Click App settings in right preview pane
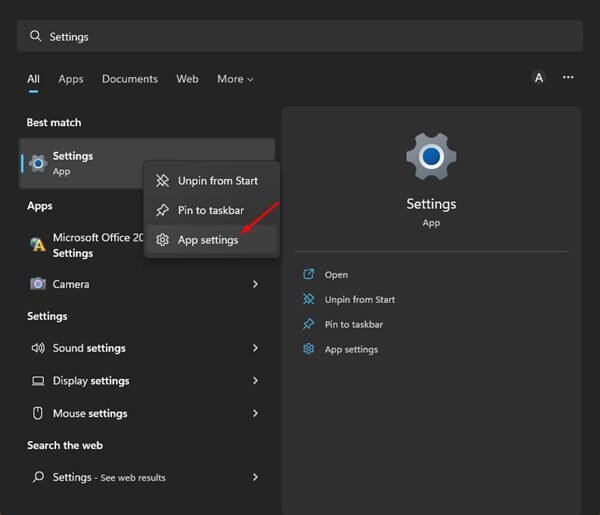 click(x=351, y=350)
